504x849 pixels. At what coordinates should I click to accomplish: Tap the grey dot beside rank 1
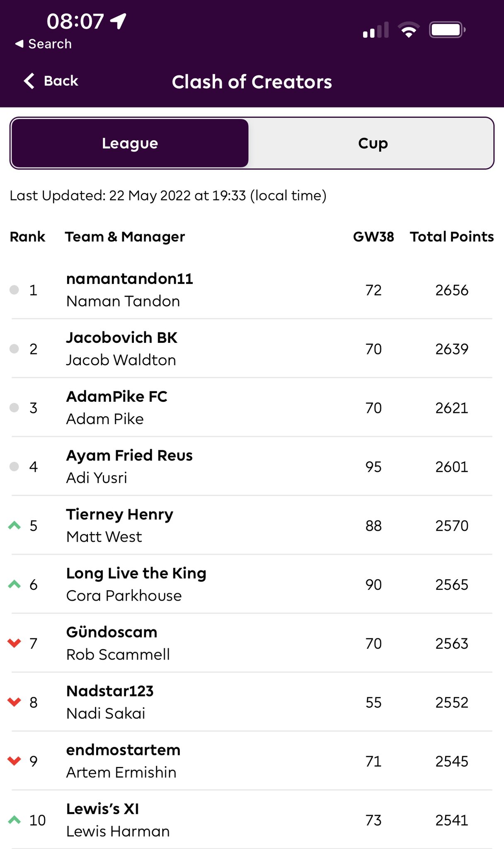point(15,290)
